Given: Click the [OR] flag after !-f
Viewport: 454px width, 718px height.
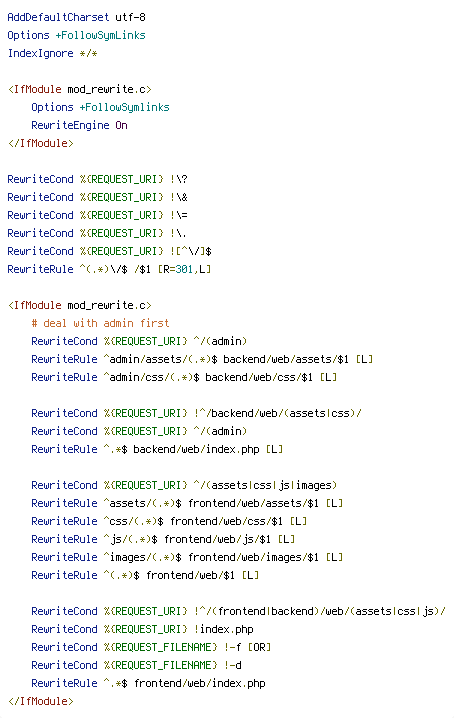Looking at the screenshot, I should click(x=259, y=647).
